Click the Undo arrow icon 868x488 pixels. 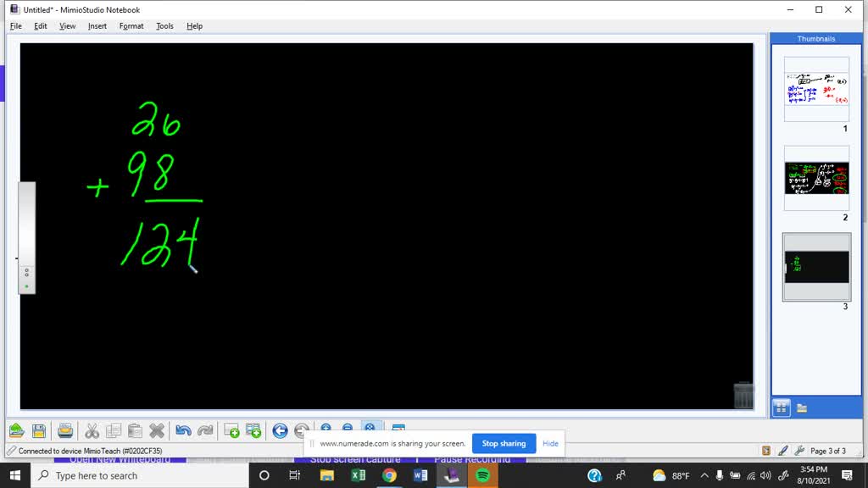coord(183,430)
